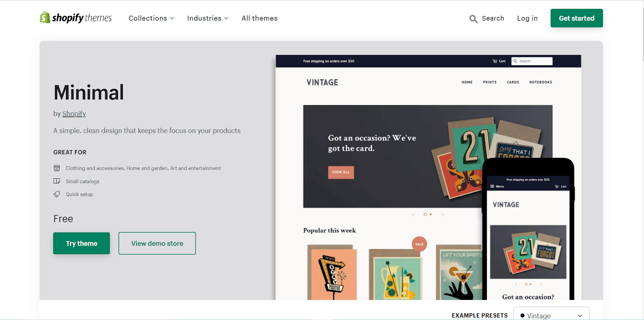Open the PRINTS tab in the preview
Viewport: 644px width, 320px height.
(x=489, y=82)
